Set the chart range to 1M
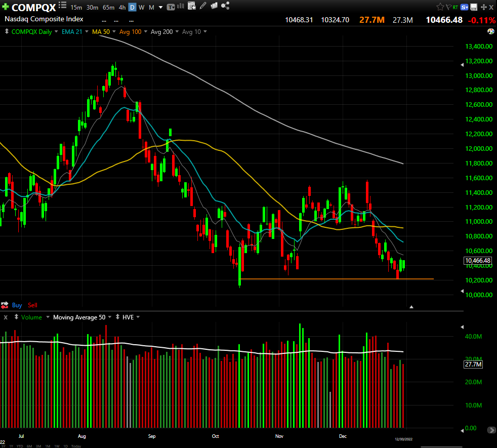 (48, 446)
